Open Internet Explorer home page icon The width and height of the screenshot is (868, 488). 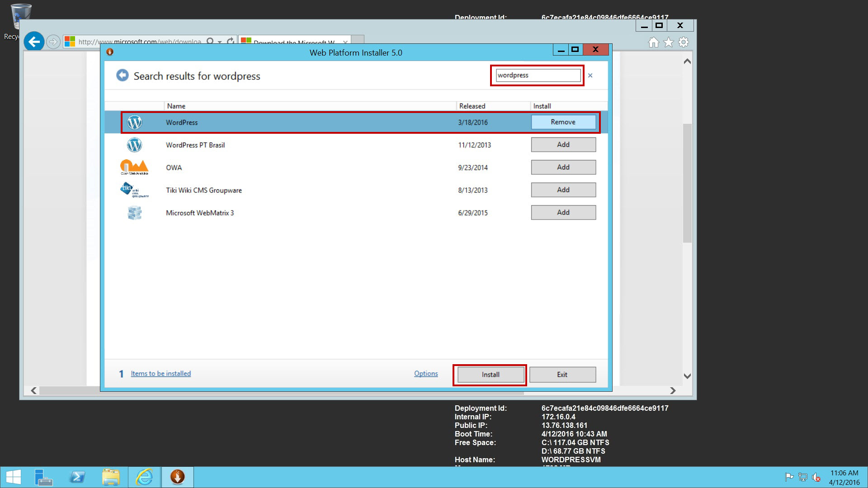tap(653, 42)
